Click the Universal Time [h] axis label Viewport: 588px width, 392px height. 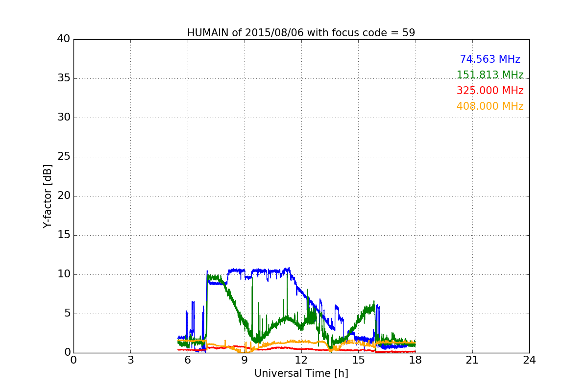point(301,374)
